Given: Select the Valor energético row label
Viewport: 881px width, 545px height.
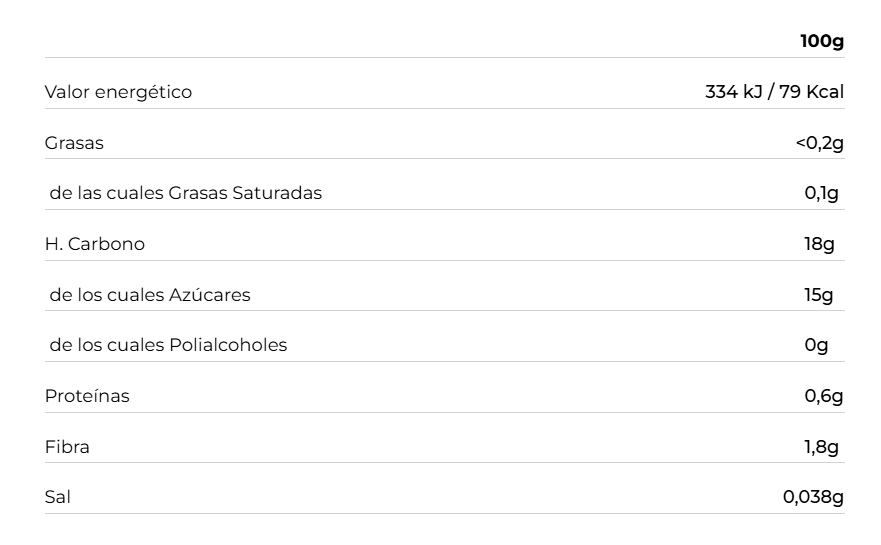Looking at the screenshot, I should pos(118,92).
